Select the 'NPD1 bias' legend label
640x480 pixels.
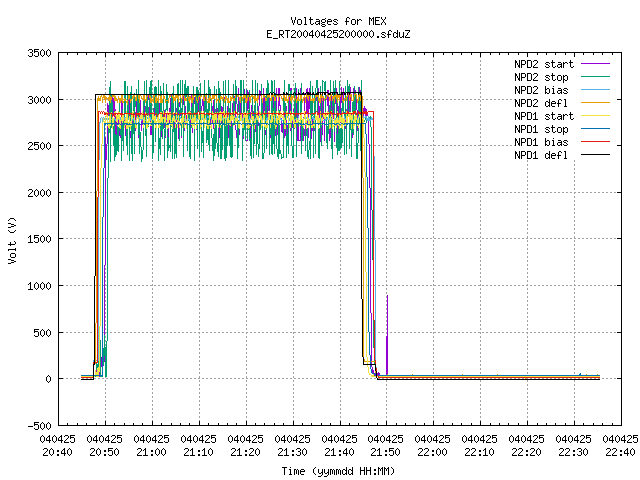541,142
